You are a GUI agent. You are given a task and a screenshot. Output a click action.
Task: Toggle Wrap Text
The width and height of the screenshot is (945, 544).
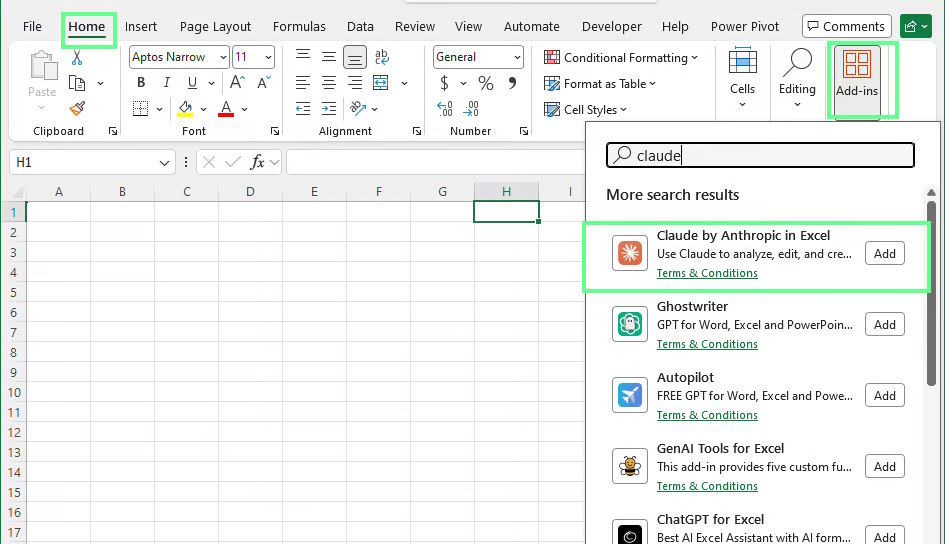coord(381,57)
